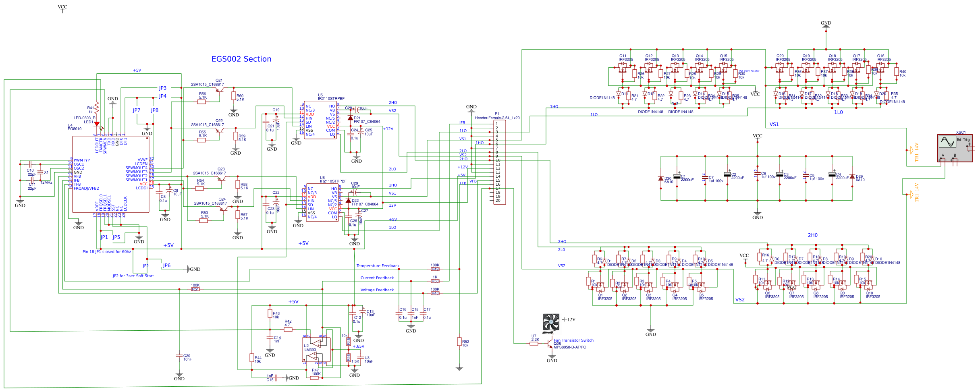Select the Q21 transistor symbol
Image resolution: width=980 pixels, height=392 pixels.
tap(220, 89)
